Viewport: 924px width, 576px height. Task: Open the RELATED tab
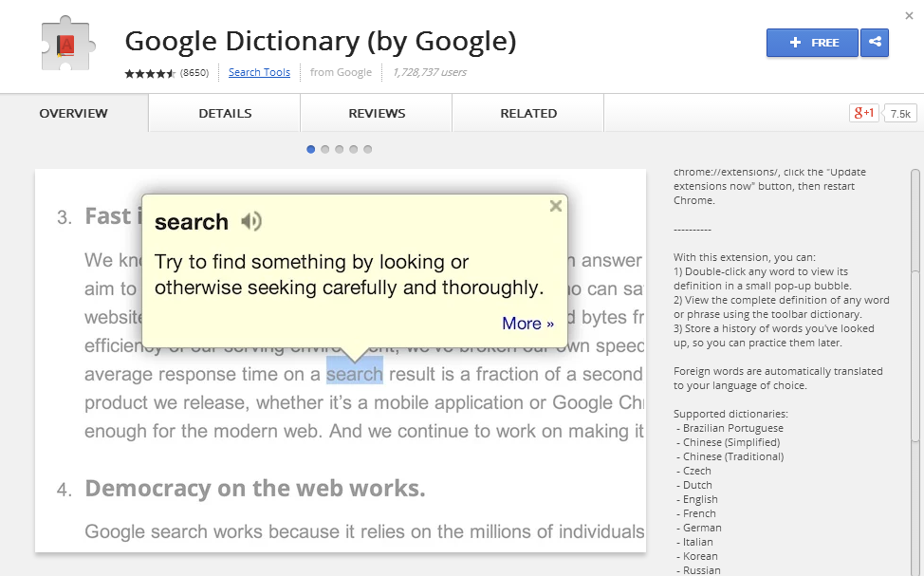coord(528,113)
